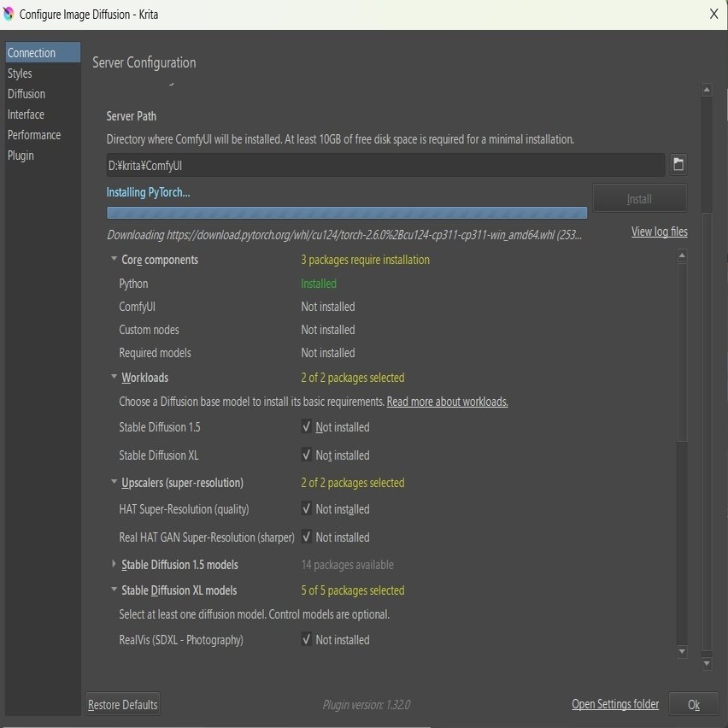Click the green Installed status text
The image size is (728, 728).
click(319, 283)
